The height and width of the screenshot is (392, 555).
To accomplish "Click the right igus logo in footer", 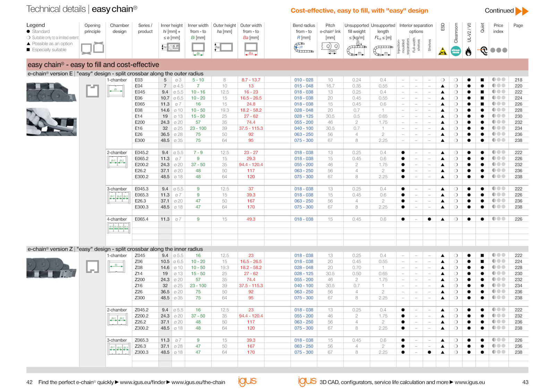I will coord(307,381).
